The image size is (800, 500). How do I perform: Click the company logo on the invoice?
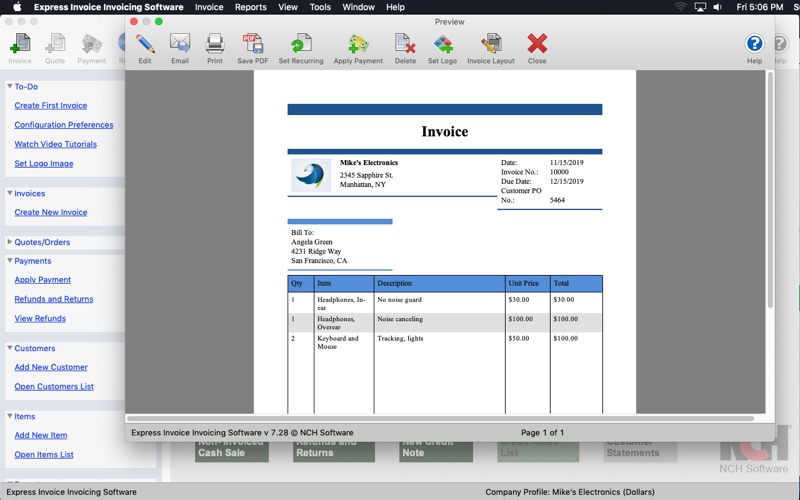[311, 175]
